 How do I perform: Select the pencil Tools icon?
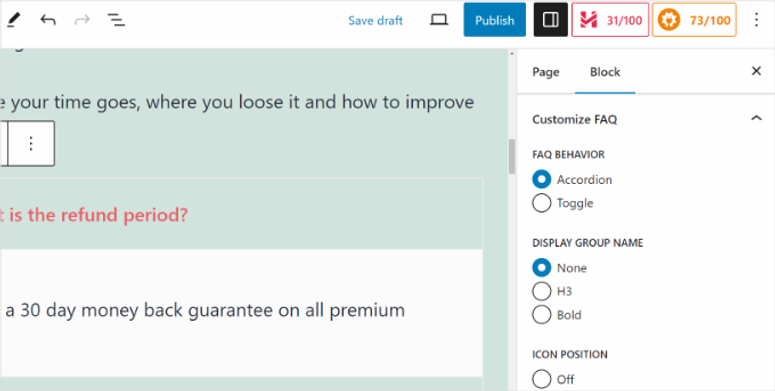click(13, 20)
